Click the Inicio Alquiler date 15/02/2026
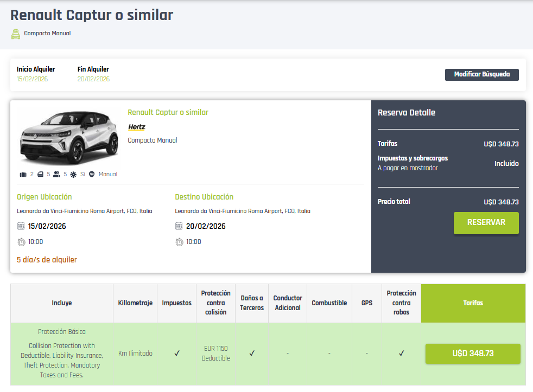The width and height of the screenshot is (533, 392). (x=32, y=79)
